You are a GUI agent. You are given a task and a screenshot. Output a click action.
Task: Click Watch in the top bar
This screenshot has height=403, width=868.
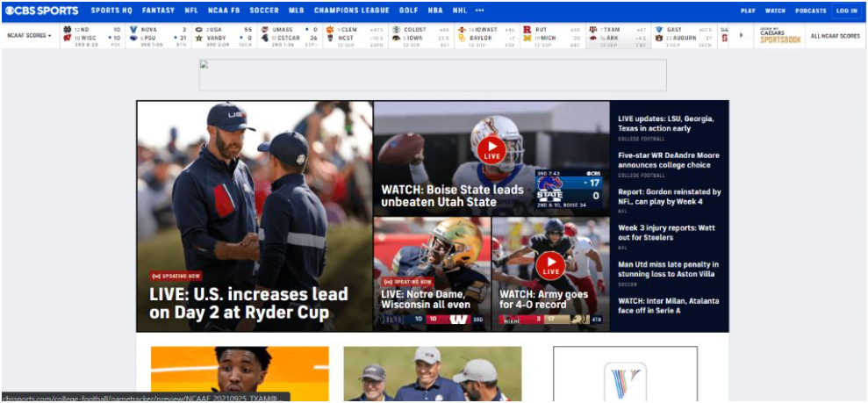775,11
